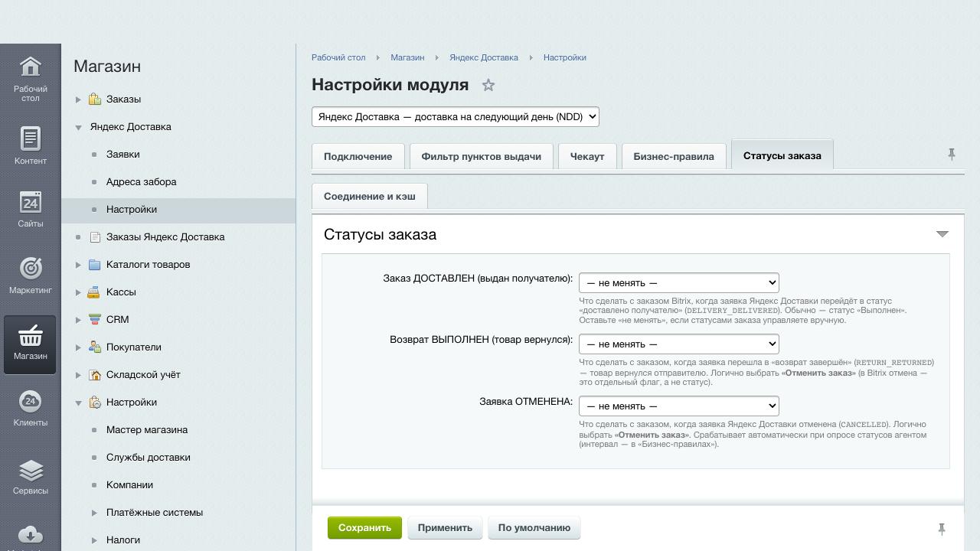Switch to the Подключение tab
This screenshot has height=551, width=980.
click(x=358, y=156)
